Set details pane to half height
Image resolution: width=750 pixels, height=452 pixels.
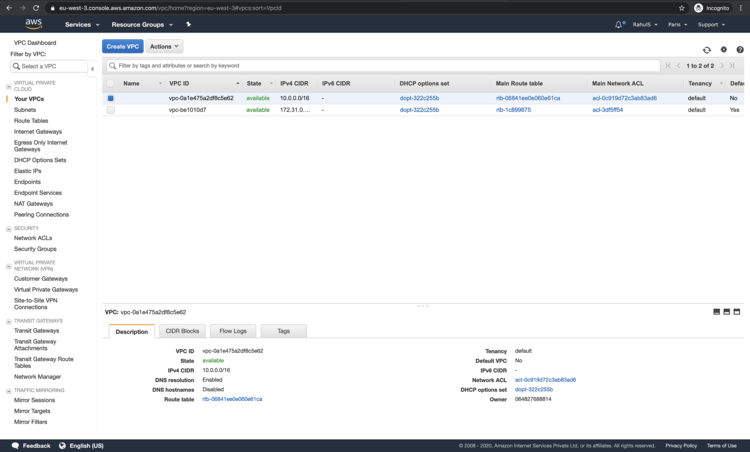(727, 312)
